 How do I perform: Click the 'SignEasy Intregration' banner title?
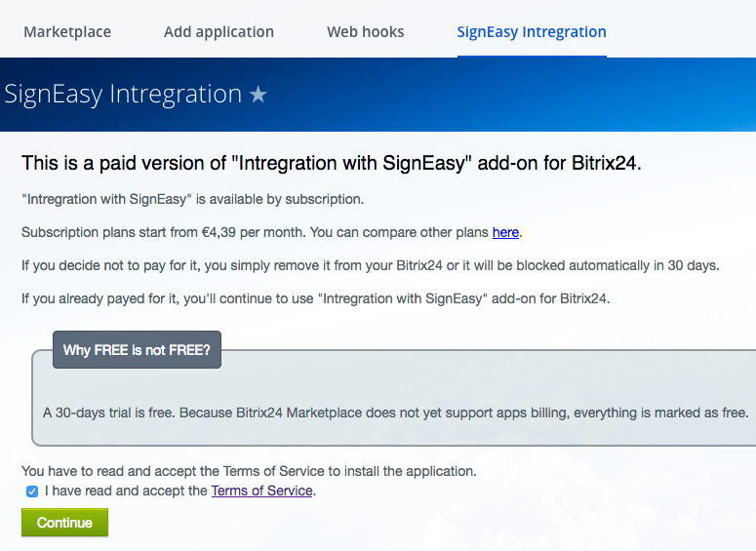click(123, 94)
